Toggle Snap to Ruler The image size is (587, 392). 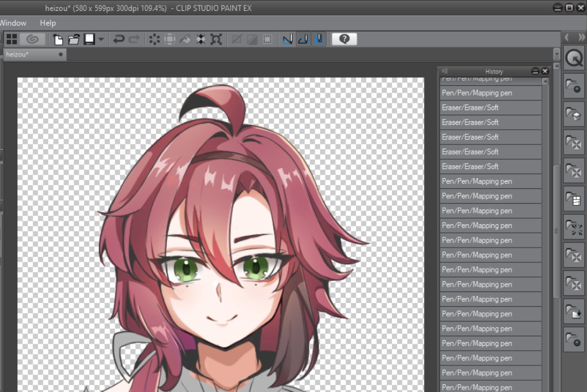(x=288, y=39)
